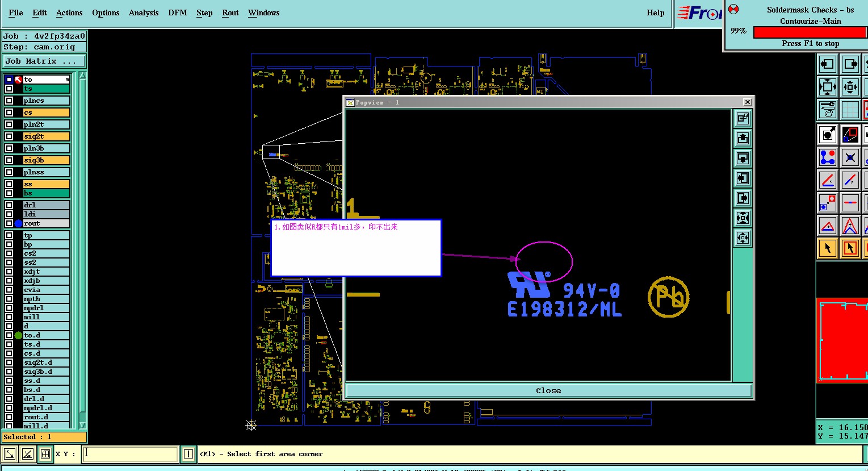Select the sig3b layer name
The height and width of the screenshot is (471, 868).
point(46,160)
